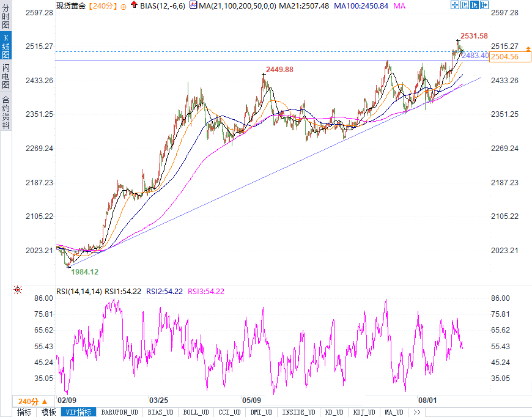Click the RSI2:54.22 value
This screenshot has height=417, width=532.
(164, 292)
